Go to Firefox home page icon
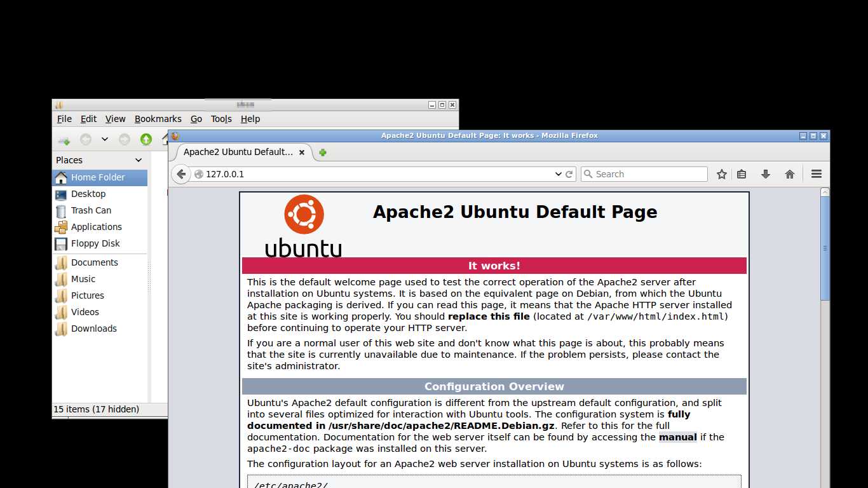 coord(790,174)
